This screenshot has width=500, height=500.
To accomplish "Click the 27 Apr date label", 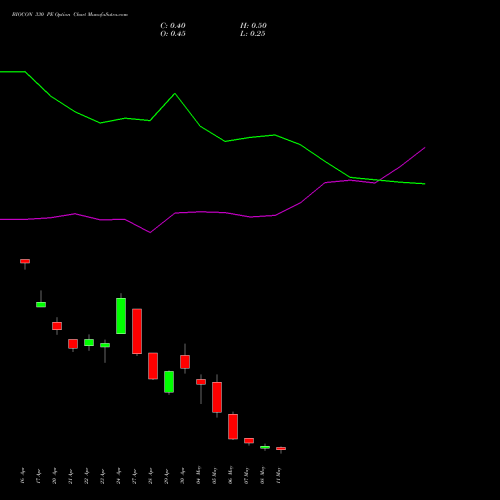I will pyautogui.click(x=135, y=476).
